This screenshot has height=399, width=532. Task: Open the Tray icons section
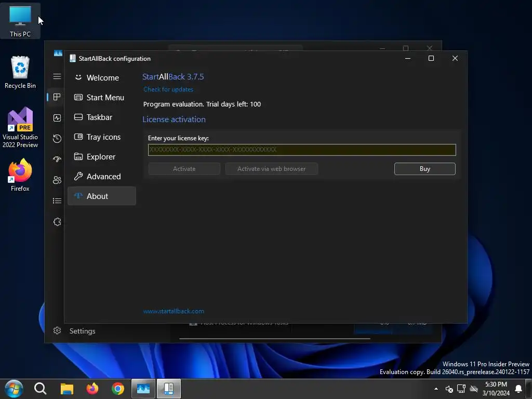click(101, 137)
